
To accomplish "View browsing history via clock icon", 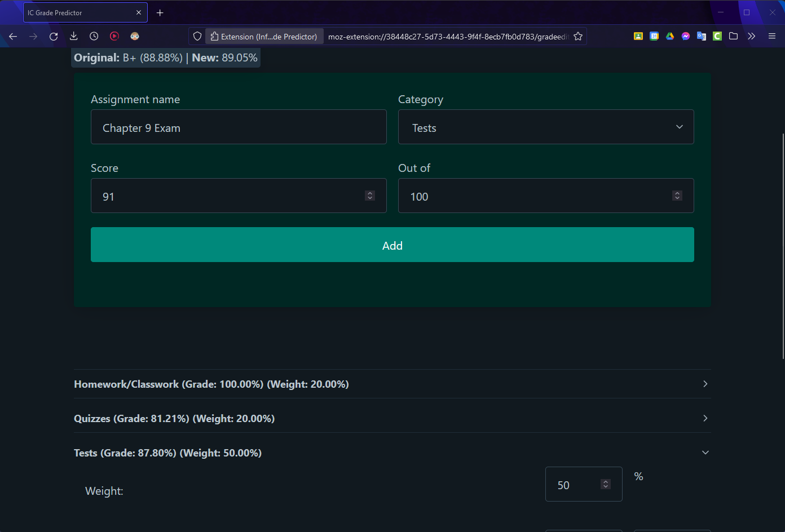I will (94, 36).
